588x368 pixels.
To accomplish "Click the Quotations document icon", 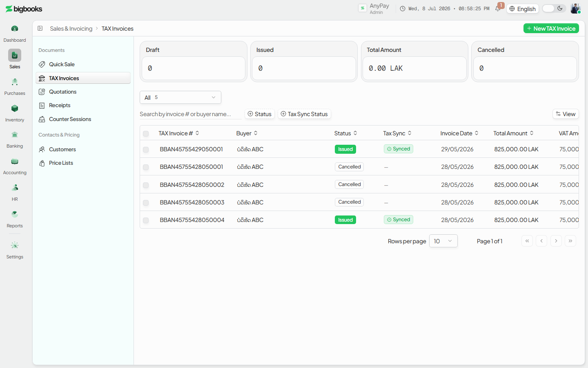I will [x=42, y=92].
